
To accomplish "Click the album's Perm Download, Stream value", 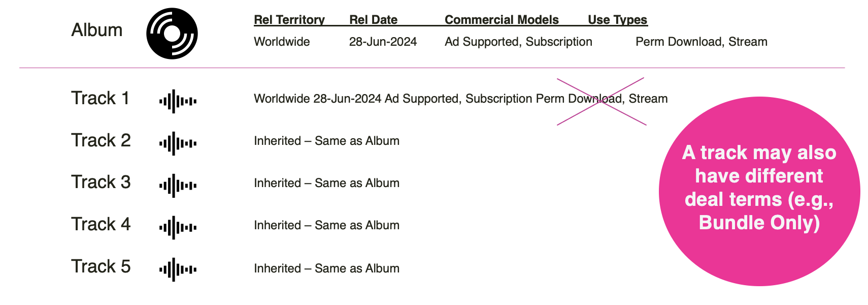I will click(701, 42).
